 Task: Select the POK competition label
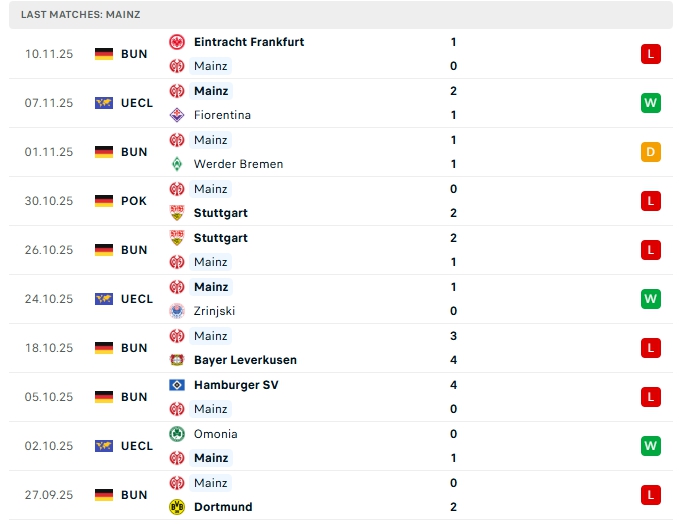pyautogui.click(x=134, y=201)
